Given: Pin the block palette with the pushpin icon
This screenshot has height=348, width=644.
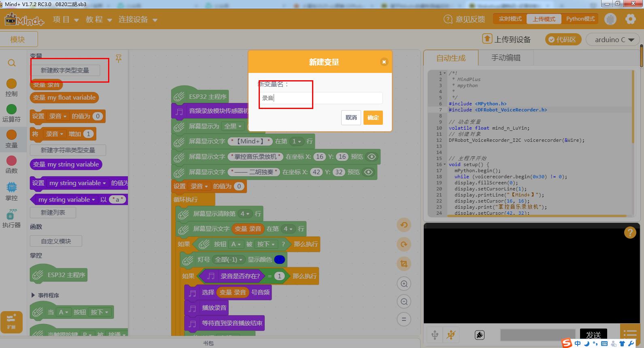Looking at the screenshot, I should tap(119, 59).
